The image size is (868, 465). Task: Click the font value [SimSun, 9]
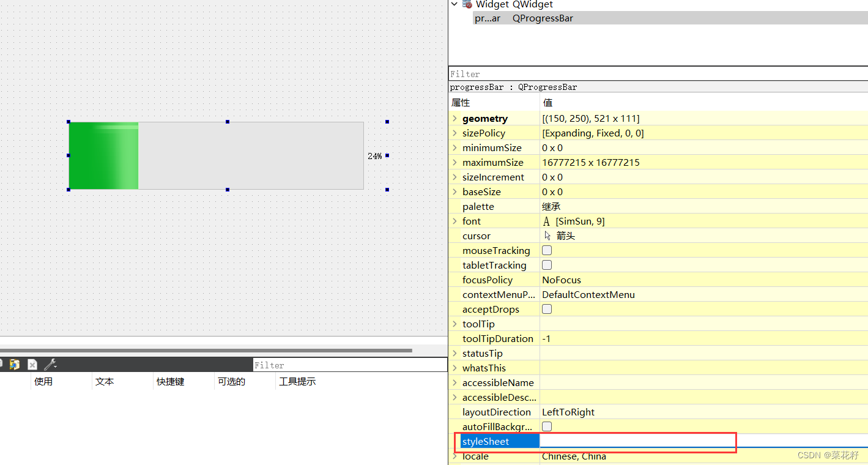tap(580, 221)
